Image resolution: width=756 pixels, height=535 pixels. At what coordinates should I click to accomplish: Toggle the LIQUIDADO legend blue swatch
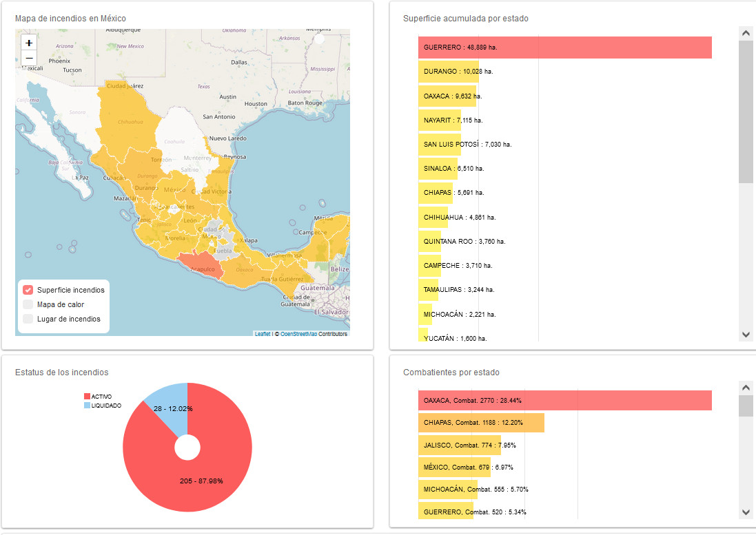(88, 406)
